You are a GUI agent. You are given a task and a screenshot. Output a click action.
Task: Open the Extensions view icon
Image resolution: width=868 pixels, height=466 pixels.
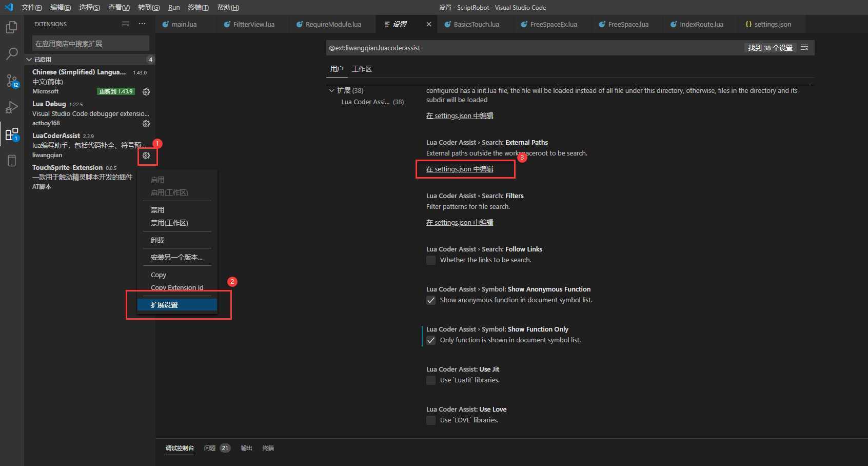coord(12,134)
